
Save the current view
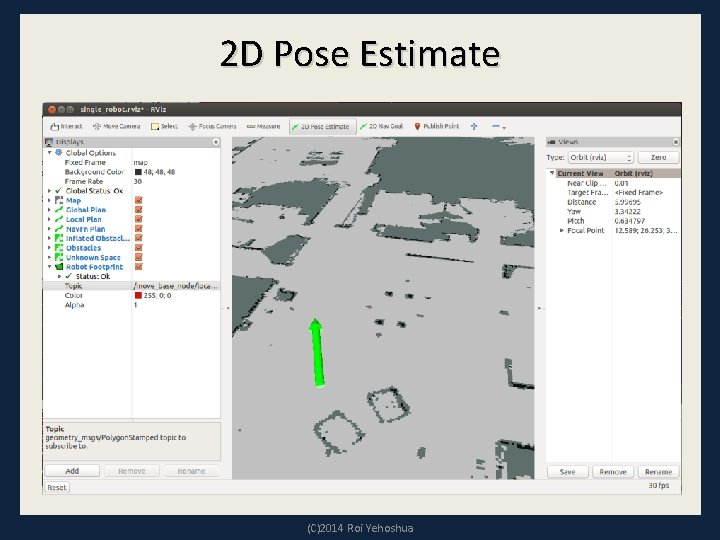point(568,472)
